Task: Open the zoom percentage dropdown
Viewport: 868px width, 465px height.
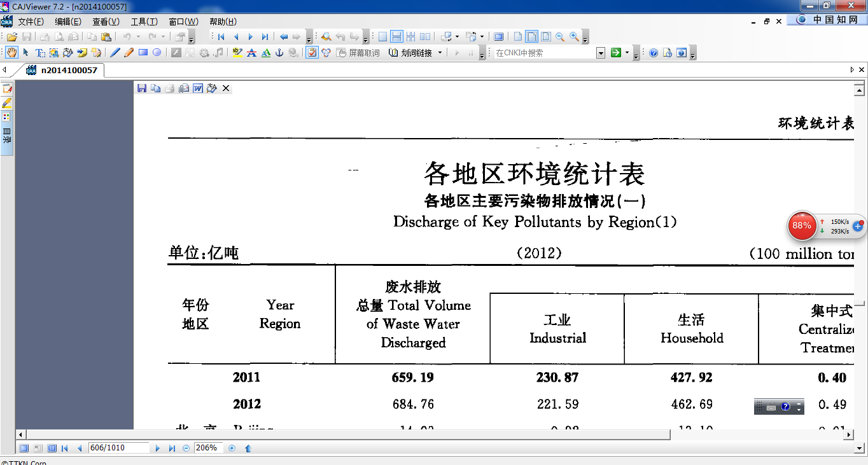Action: (208, 448)
